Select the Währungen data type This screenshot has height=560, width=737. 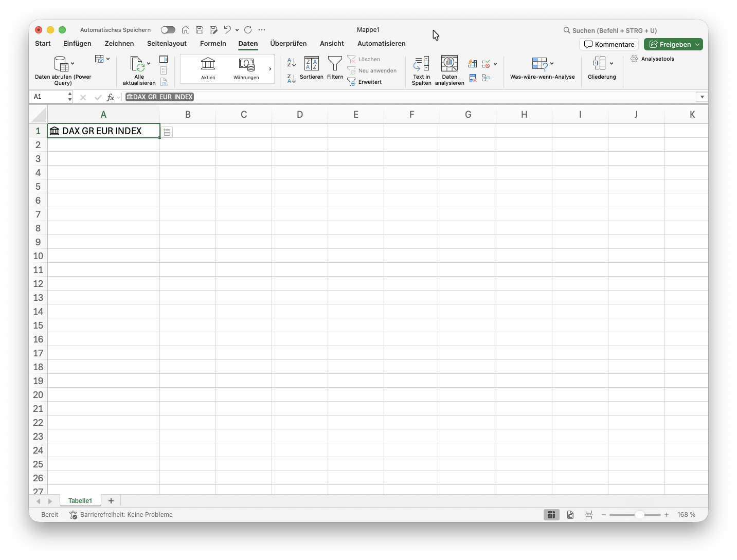(246, 69)
